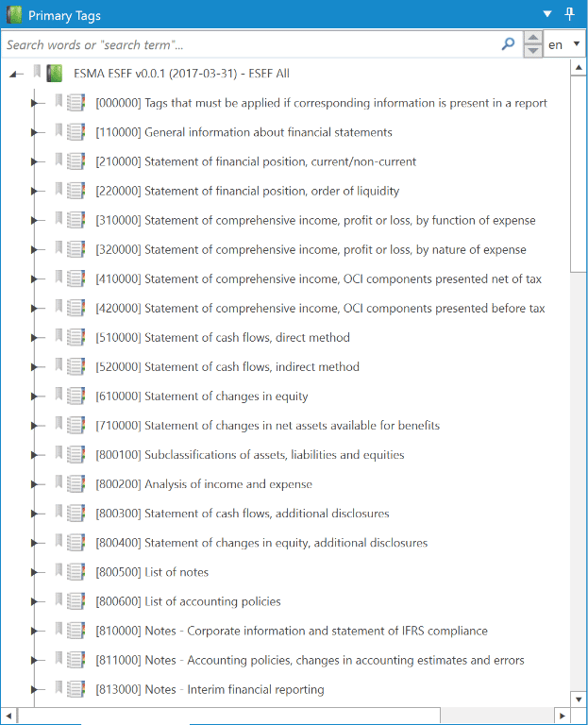Viewport: 588px width, 725px height.
Task: Click the sheet icon of [800500] List of notes
Action: tap(76, 572)
